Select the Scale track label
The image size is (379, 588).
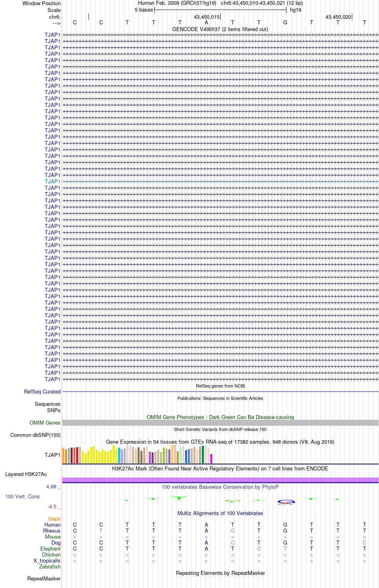[54, 10]
